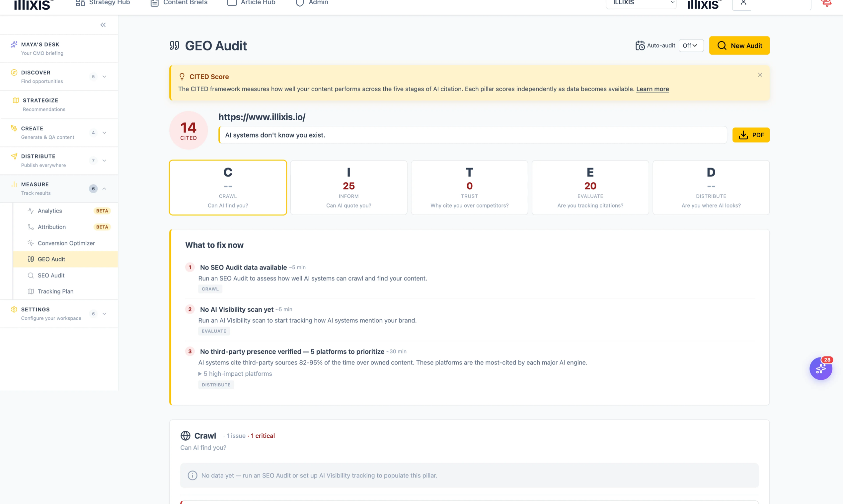Expand the Create section chevron

[104, 133]
